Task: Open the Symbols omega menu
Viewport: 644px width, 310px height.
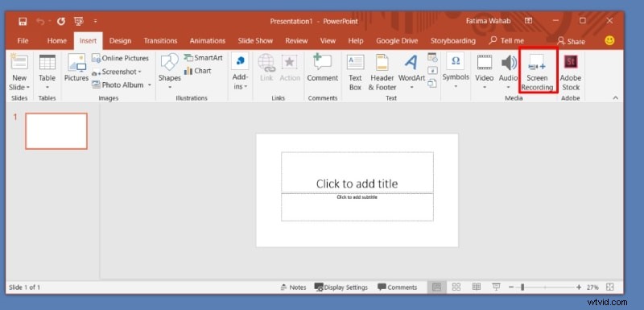Action: [x=456, y=71]
